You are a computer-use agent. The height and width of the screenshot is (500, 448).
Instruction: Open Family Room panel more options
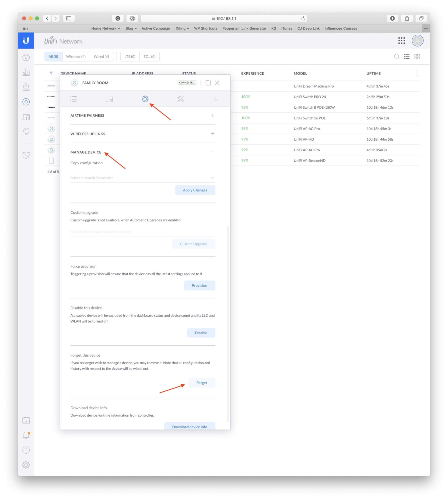(x=201, y=83)
